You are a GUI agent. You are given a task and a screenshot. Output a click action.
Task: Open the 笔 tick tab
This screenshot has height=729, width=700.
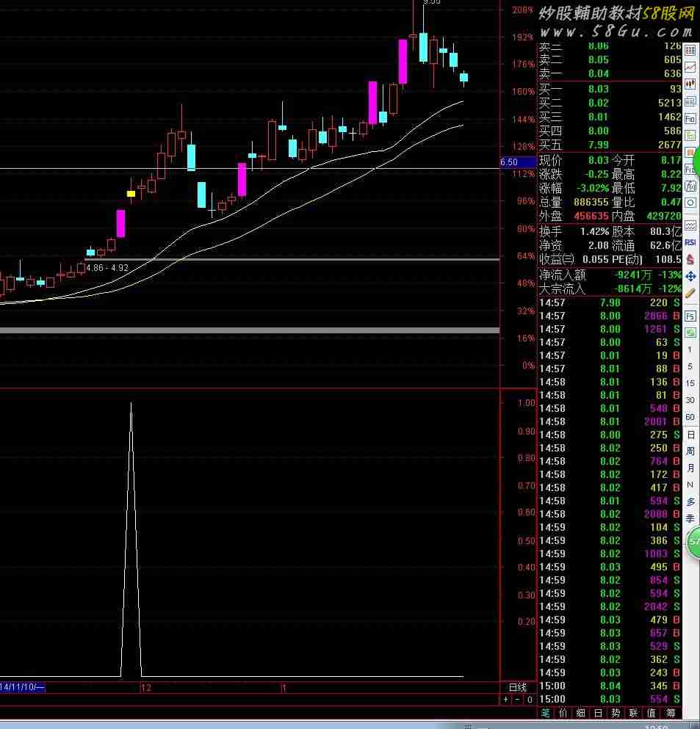click(x=546, y=713)
